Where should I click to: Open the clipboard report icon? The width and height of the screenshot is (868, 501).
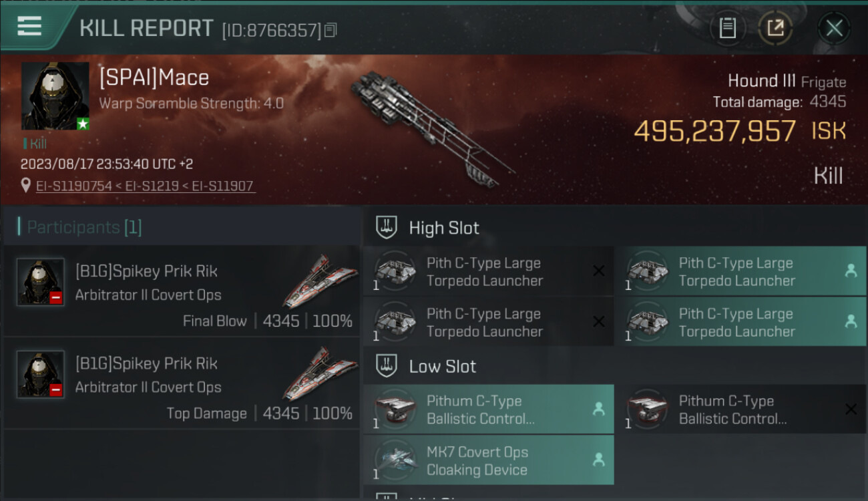[x=727, y=28]
